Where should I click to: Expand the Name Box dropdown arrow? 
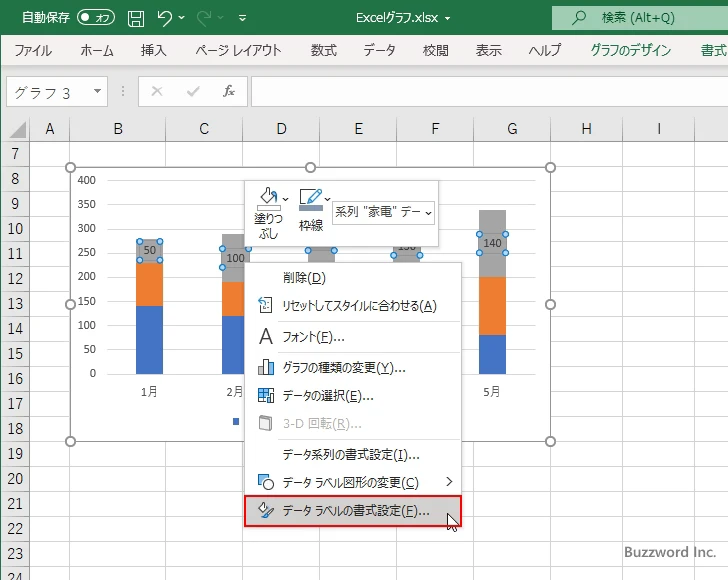[x=98, y=91]
